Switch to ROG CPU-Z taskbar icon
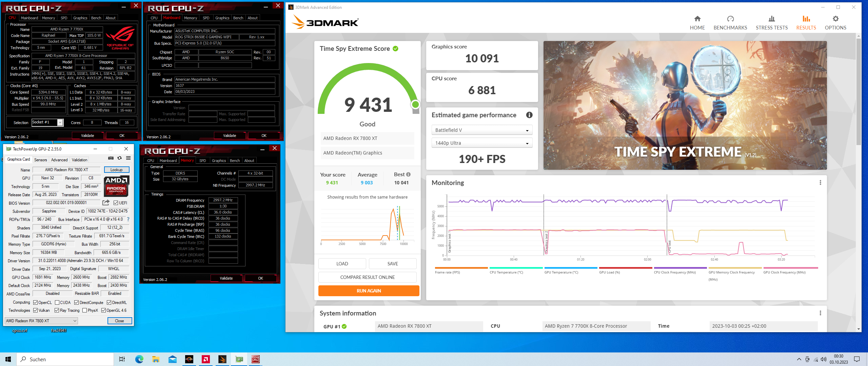868x366 pixels. pyautogui.click(x=256, y=359)
